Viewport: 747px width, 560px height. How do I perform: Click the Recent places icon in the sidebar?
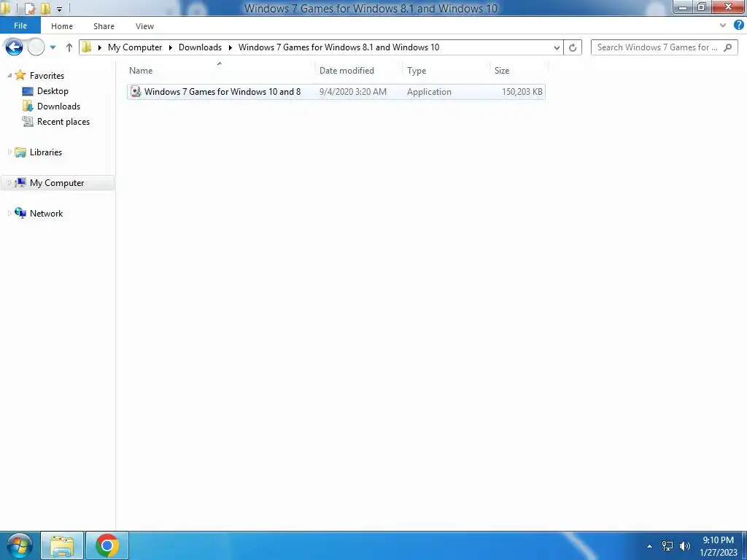pos(28,122)
